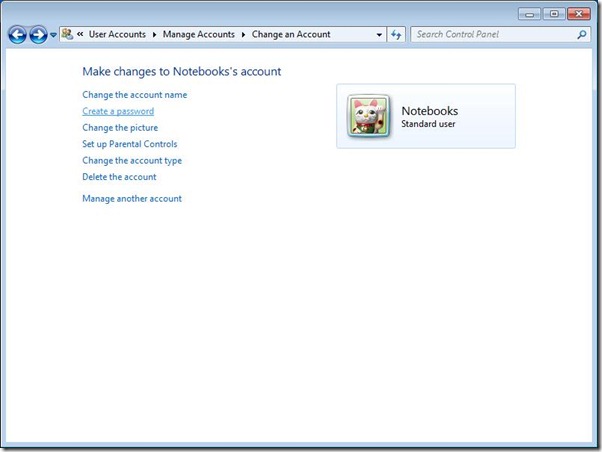Select User Accounts breadcrumb

click(117, 34)
